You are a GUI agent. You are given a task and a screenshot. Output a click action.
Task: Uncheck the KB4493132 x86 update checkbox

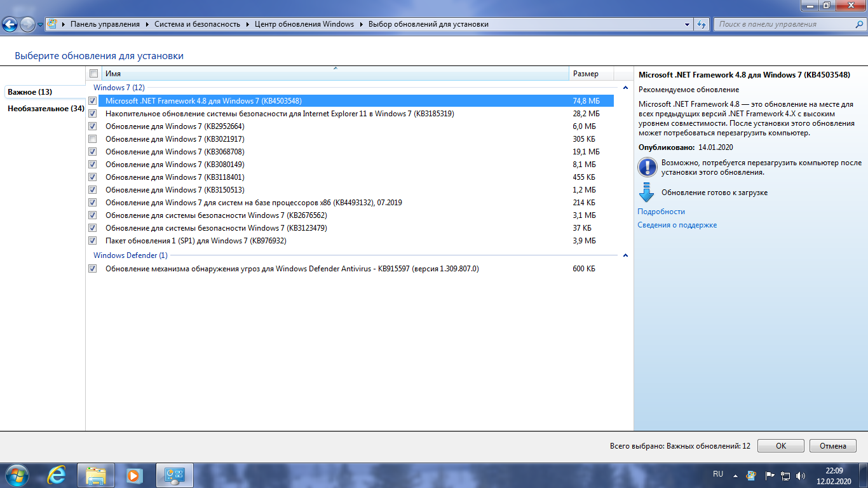click(x=93, y=203)
